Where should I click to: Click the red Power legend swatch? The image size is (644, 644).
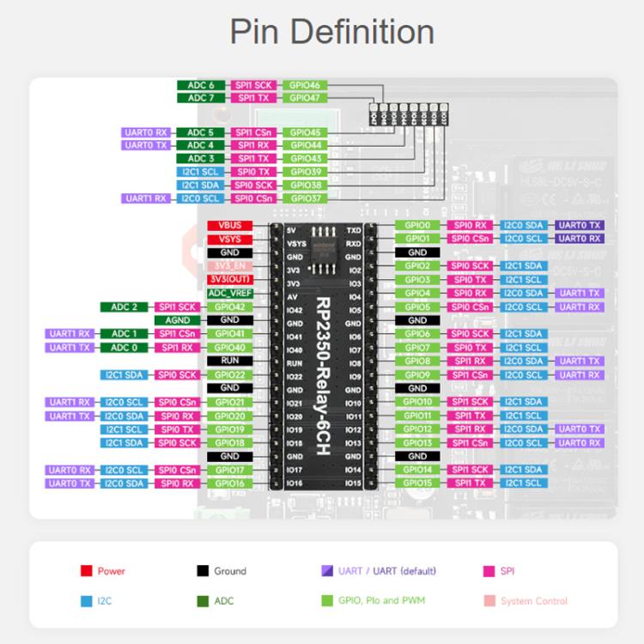point(86,571)
